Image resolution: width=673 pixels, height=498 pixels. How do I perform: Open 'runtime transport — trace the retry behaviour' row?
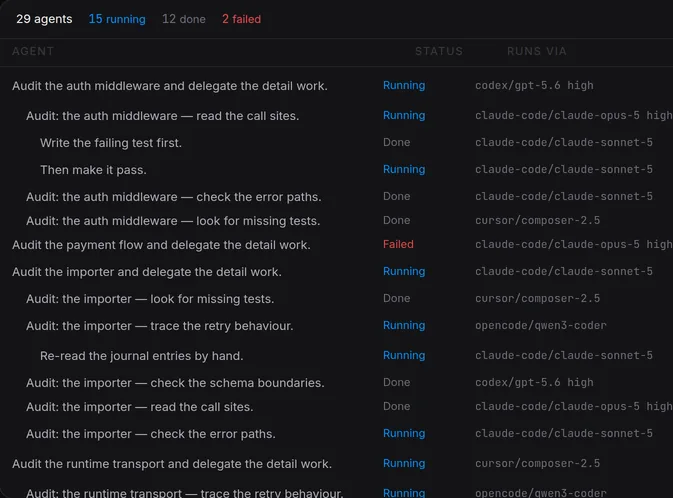(x=336, y=492)
